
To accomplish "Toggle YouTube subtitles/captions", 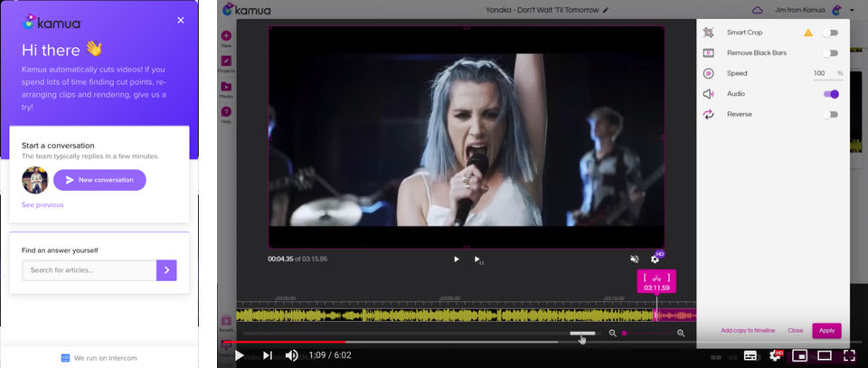I will coord(750,355).
